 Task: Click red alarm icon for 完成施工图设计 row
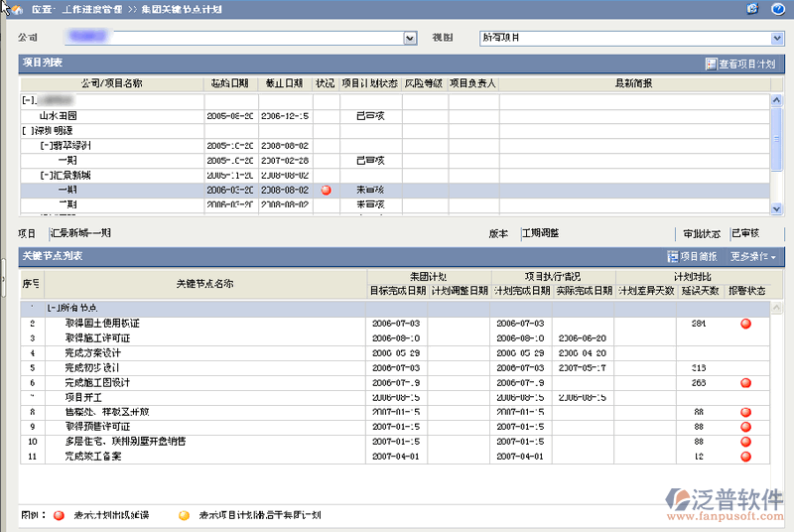745,383
